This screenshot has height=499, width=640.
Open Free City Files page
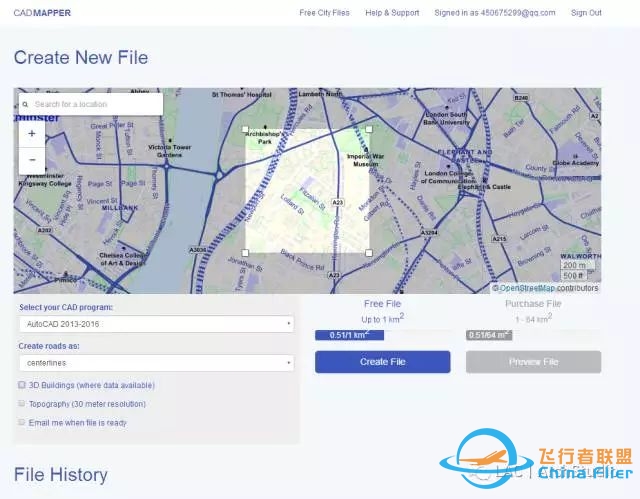tap(324, 13)
